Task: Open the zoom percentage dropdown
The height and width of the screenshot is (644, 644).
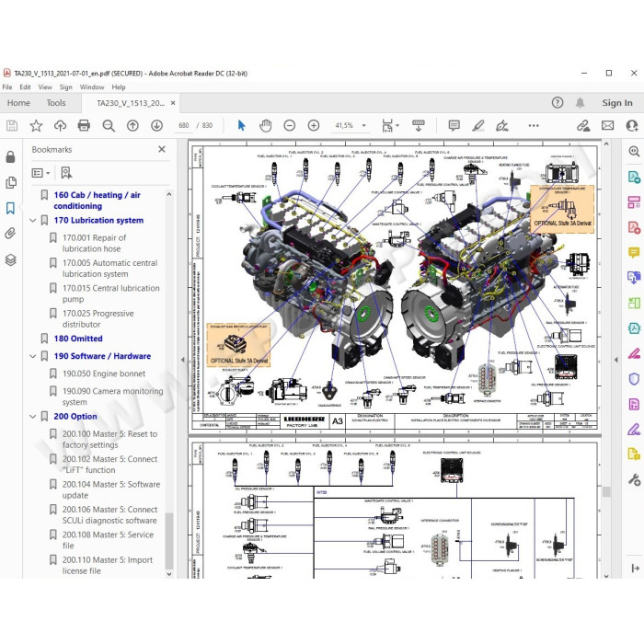Action: click(364, 125)
